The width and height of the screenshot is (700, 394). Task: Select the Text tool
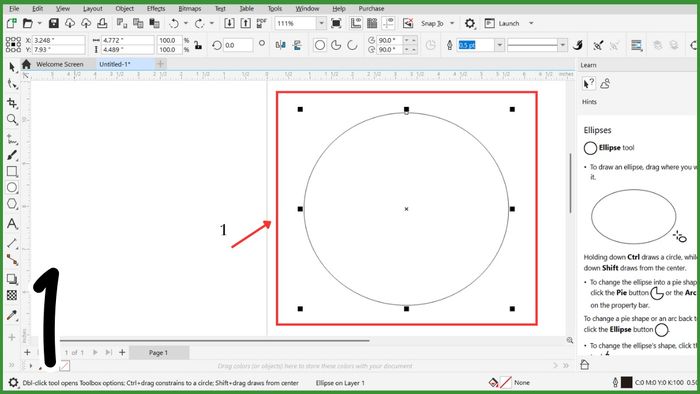[x=12, y=223]
